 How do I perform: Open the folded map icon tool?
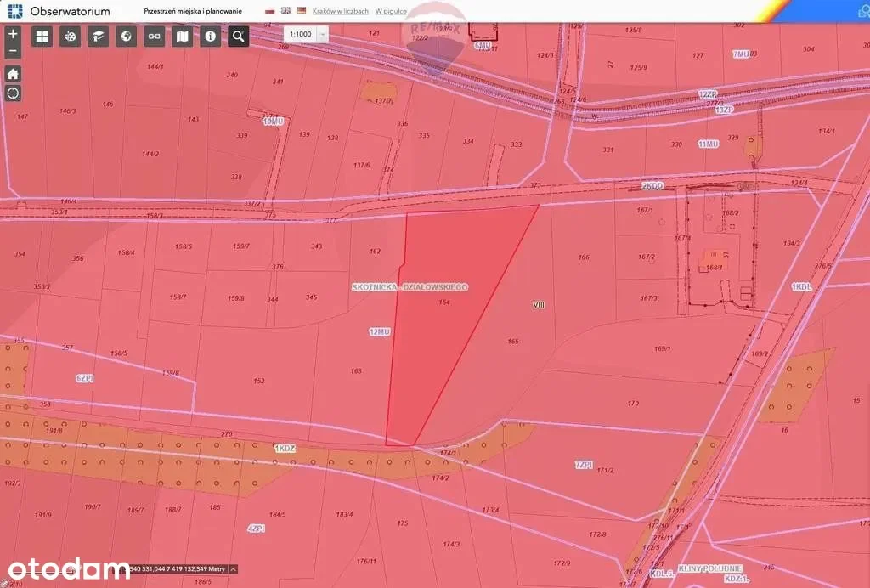coord(183,37)
